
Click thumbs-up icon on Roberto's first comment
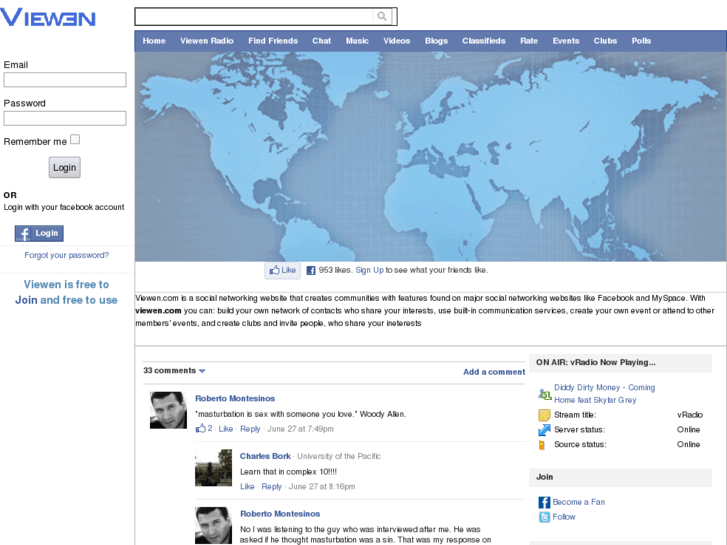click(200, 428)
